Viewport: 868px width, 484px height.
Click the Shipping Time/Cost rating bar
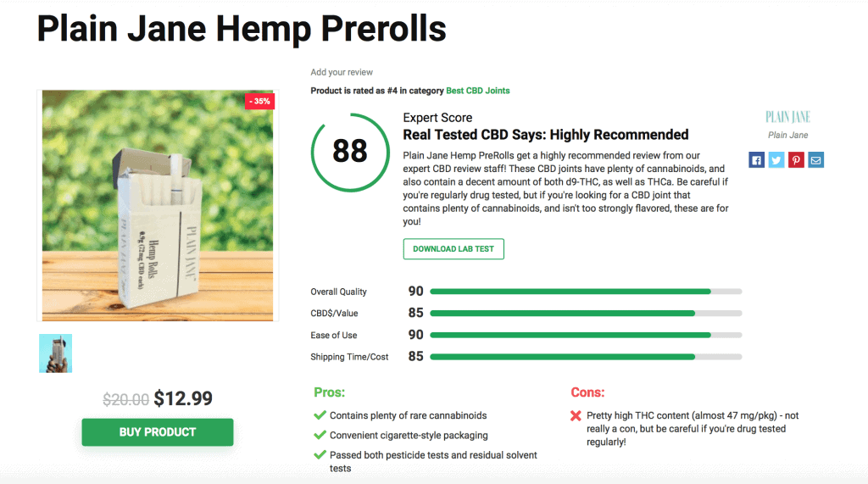click(586, 357)
